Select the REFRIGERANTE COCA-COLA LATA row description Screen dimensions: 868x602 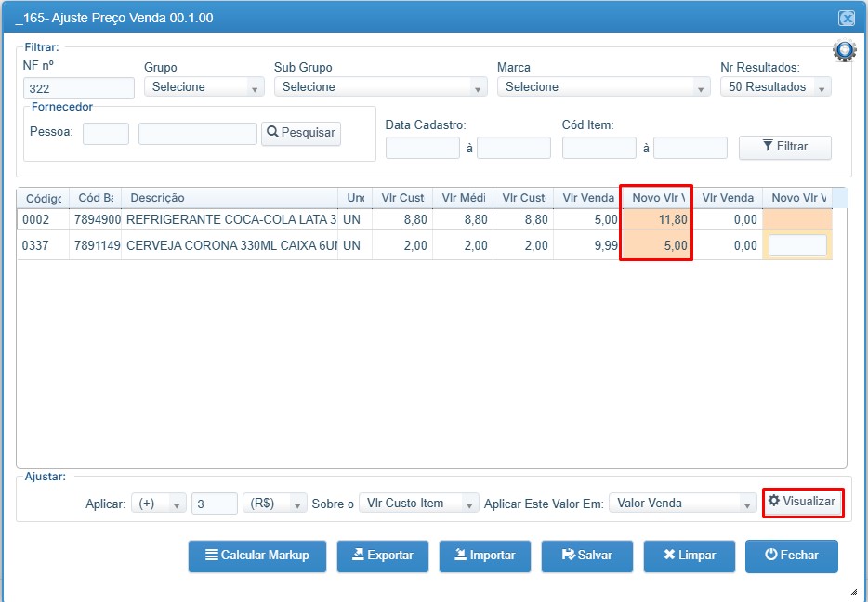[x=230, y=219]
